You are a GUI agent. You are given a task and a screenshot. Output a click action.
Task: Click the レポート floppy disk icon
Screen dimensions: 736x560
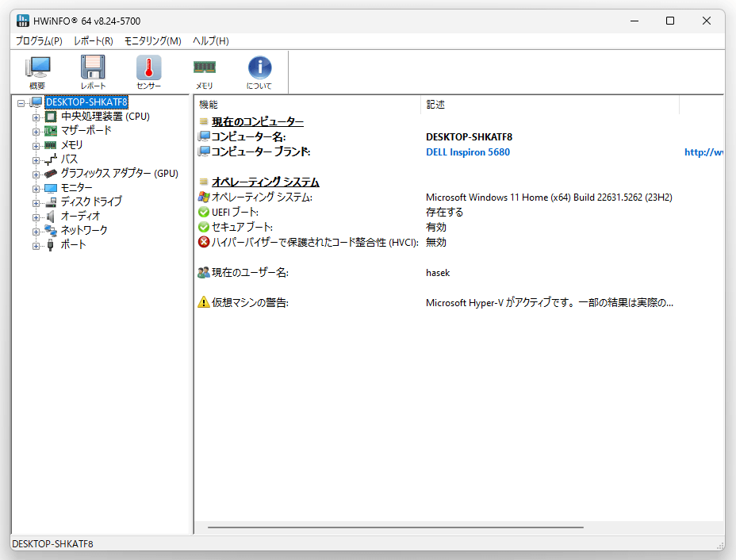(93, 67)
